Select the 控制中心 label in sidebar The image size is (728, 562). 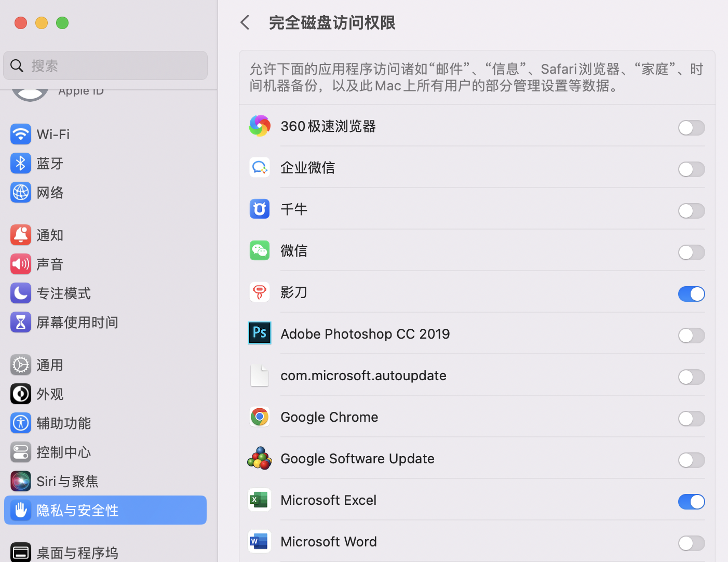63,452
